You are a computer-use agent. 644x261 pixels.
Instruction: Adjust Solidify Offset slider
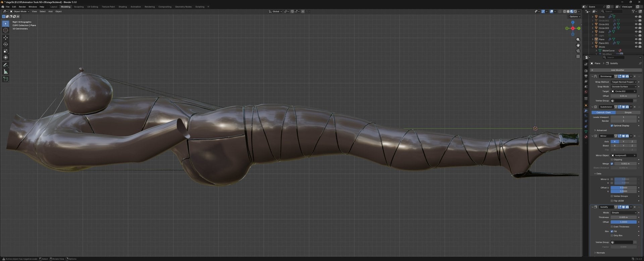[624, 222]
